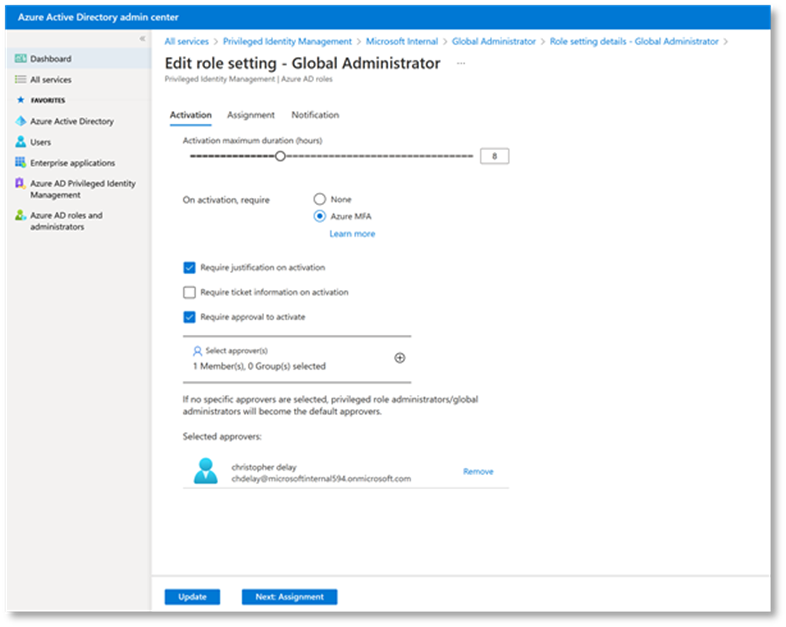This screenshot has height=627, width=786.
Task: Click the activation maximum duration slider handle
Action: pos(280,156)
